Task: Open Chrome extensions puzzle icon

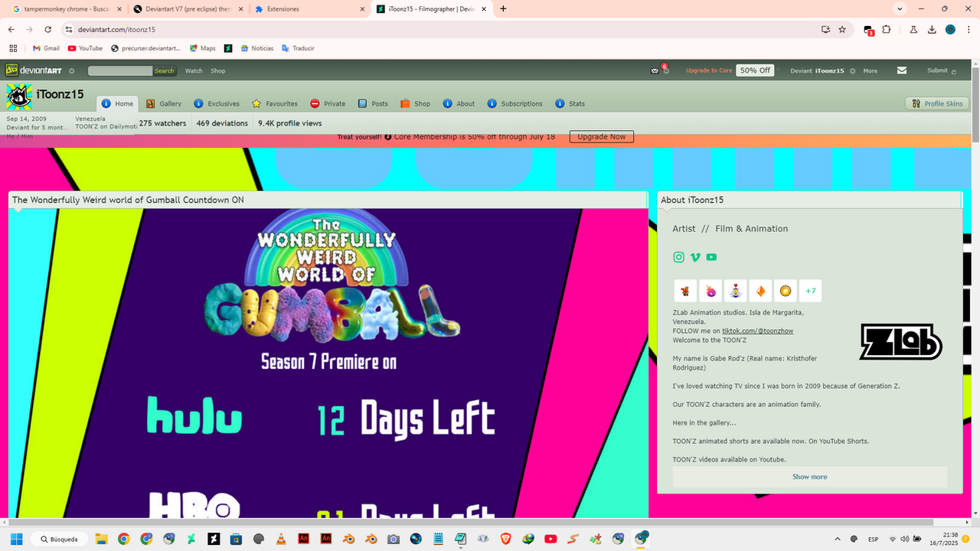Action: pos(887,29)
